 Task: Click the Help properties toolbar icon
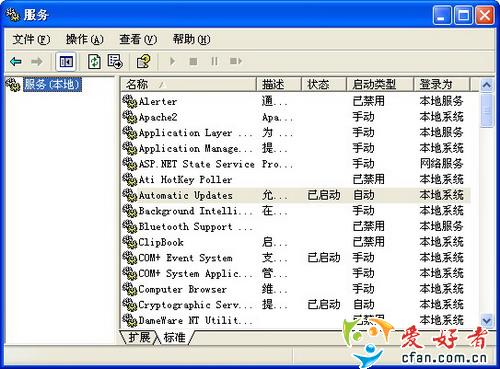pyautogui.click(x=144, y=62)
